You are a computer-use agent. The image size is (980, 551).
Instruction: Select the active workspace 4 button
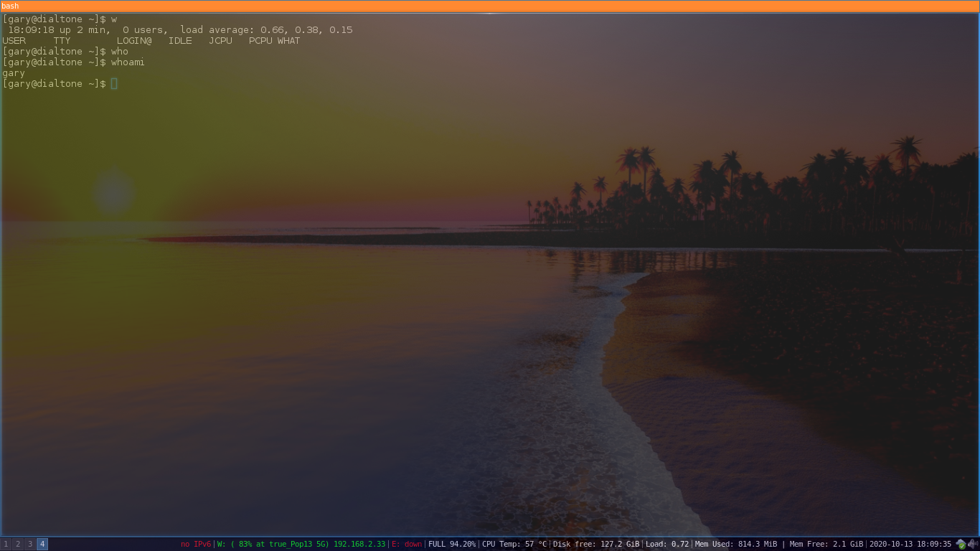coord(42,545)
